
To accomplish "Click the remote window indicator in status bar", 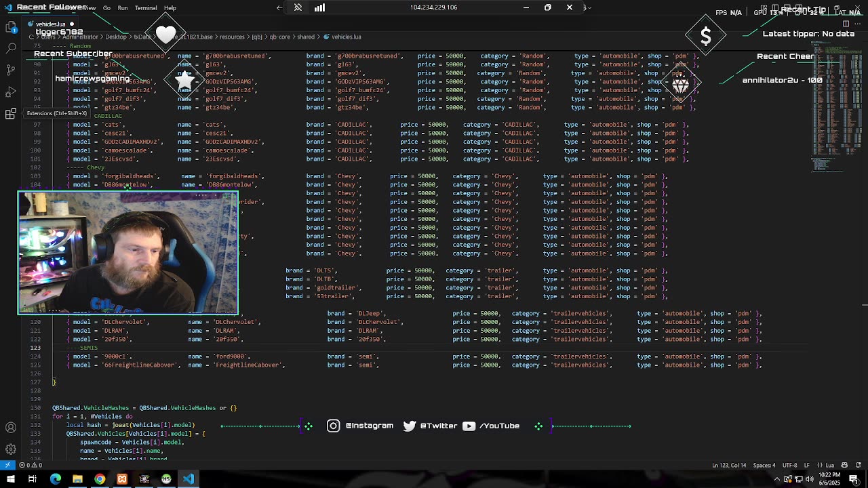I will [x=7, y=465].
